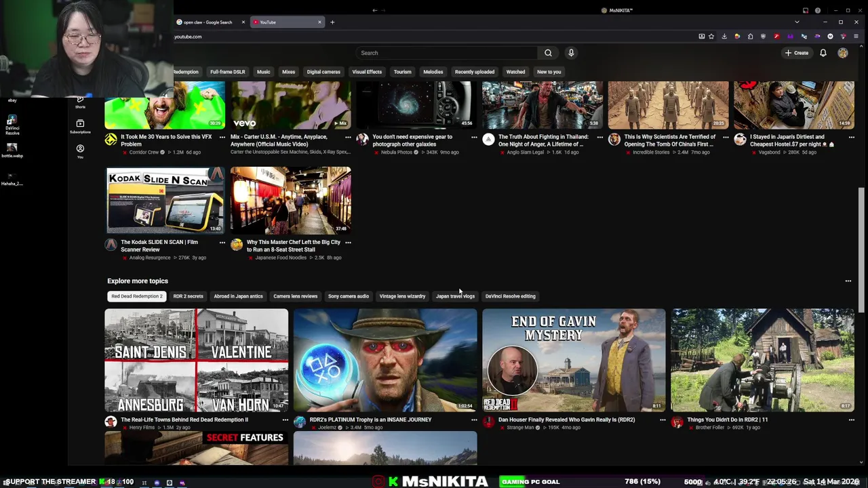Open Japanese Food Noodles channel avatar
This screenshot has height=488, width=868.
237,245
